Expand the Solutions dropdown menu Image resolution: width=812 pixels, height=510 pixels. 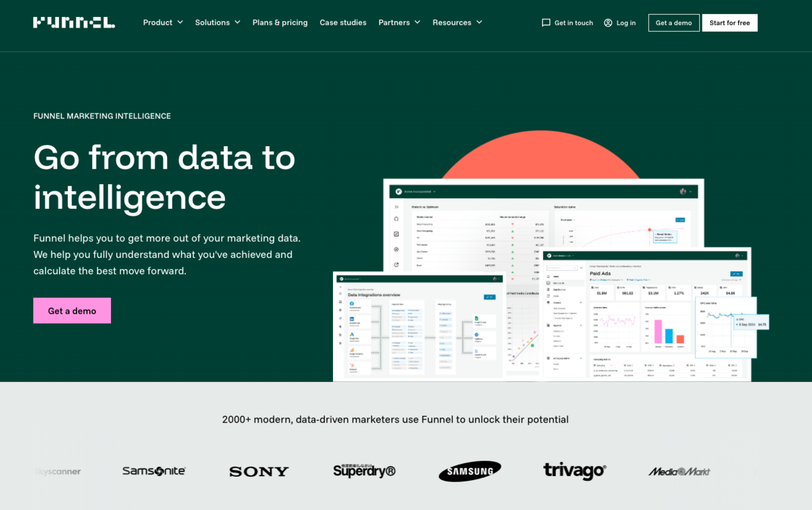218,22
